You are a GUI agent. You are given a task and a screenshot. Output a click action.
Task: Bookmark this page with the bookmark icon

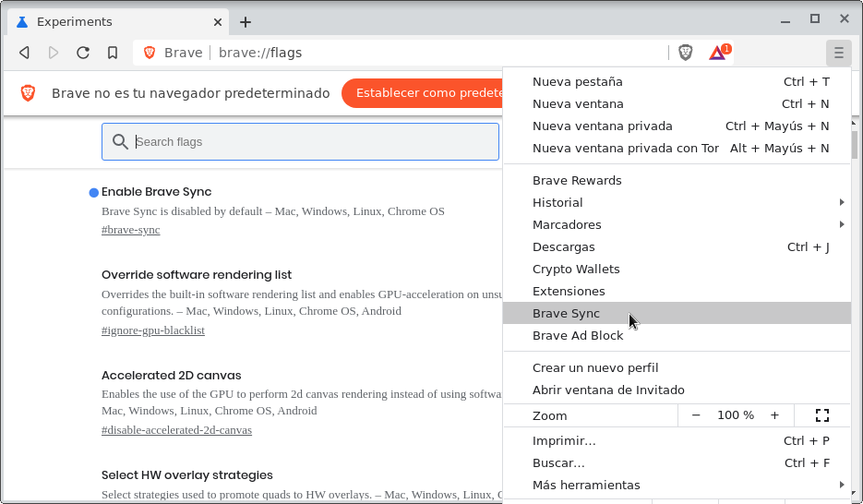(113, 53)
